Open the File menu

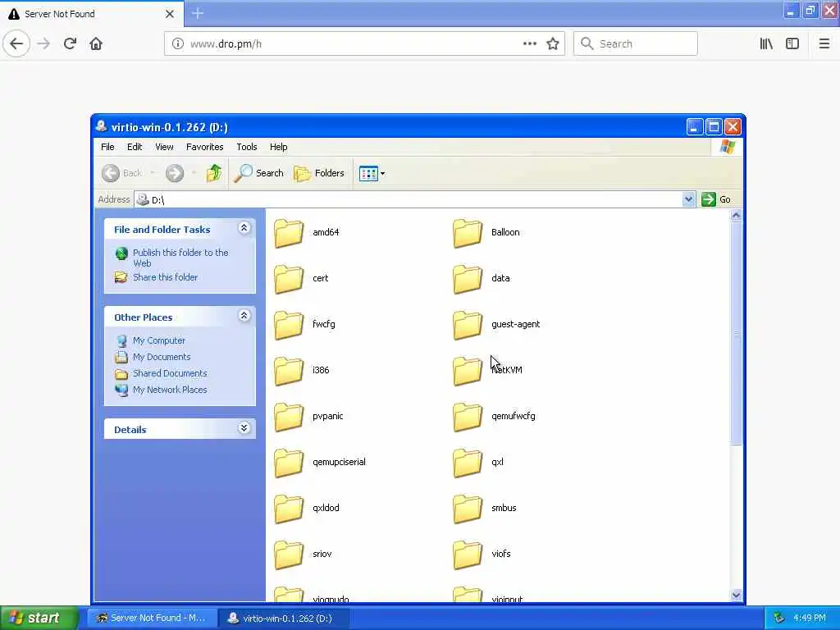107,147
